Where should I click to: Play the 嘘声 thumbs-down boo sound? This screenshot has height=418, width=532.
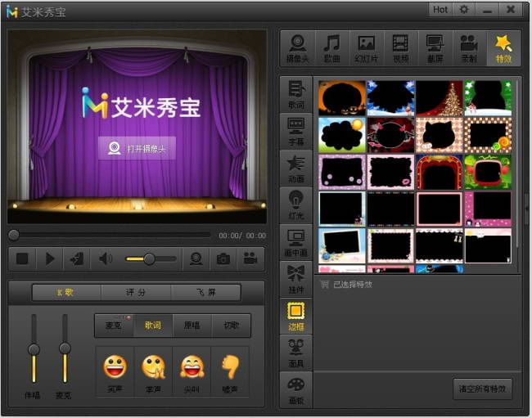point(230,371)
